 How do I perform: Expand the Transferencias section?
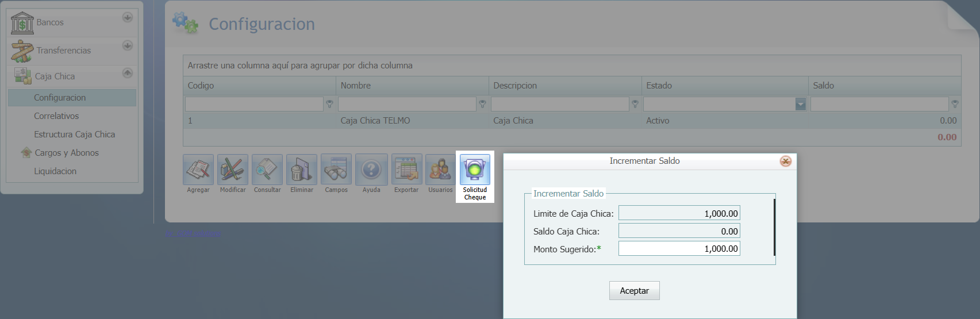point(128,45)
